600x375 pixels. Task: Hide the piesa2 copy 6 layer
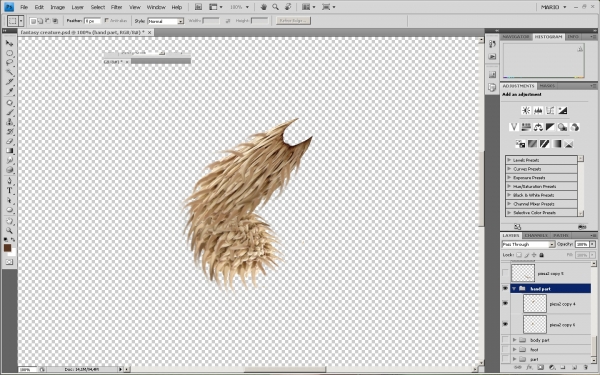[x=505, y=324]
